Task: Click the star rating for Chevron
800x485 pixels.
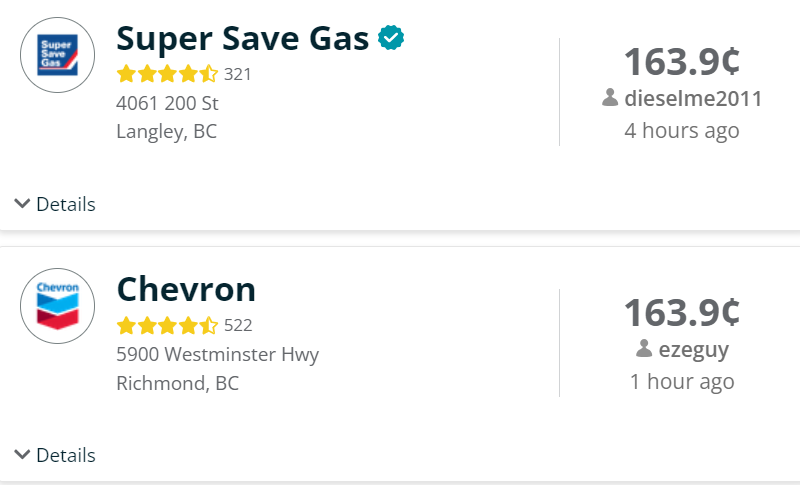Action: point(167,325)
